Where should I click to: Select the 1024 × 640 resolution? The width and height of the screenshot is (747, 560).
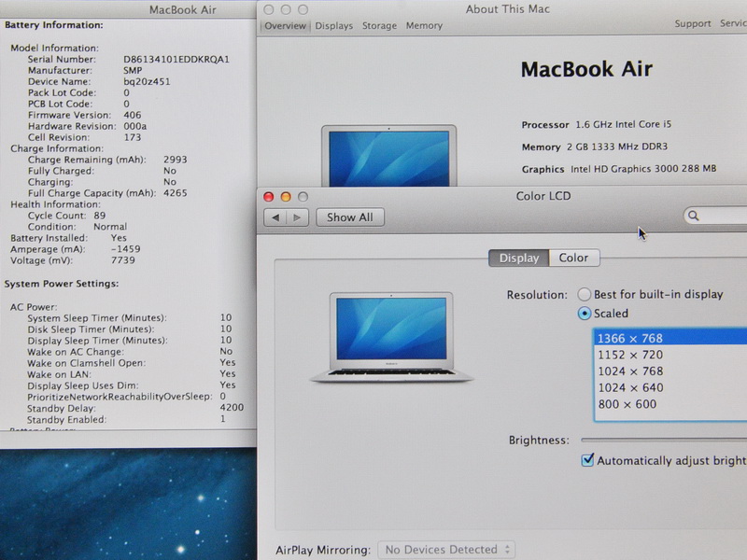tap(670, 387)
